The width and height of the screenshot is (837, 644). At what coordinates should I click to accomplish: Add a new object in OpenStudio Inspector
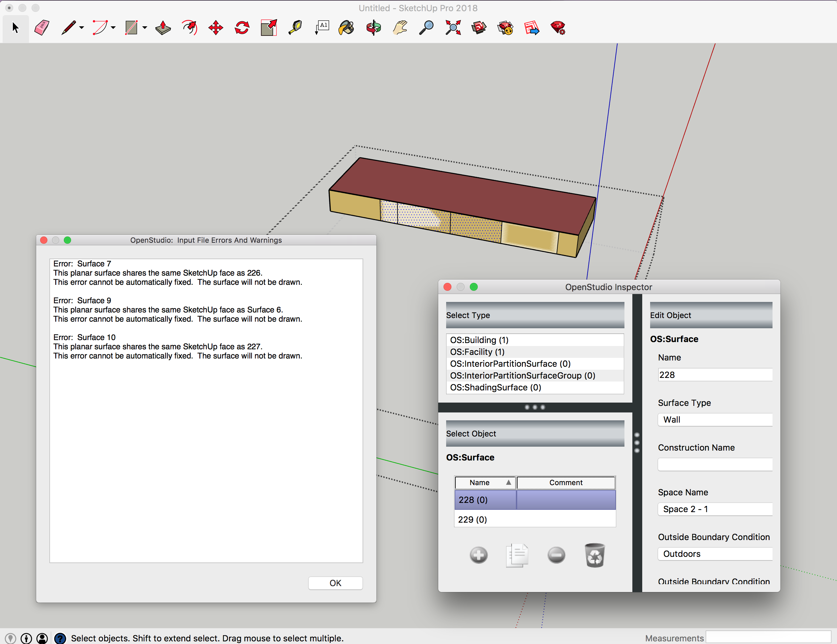(x=478, y=555)
